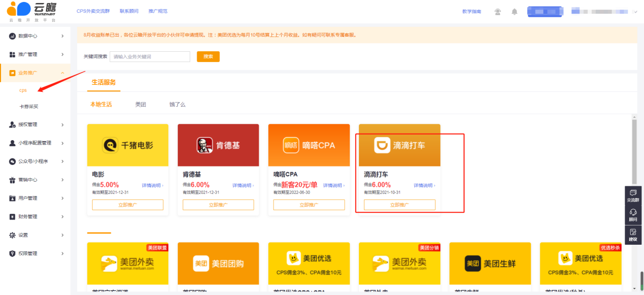Click the 授权管理 icon in the sidebar

pyautogui.click(x=13, y=124)
